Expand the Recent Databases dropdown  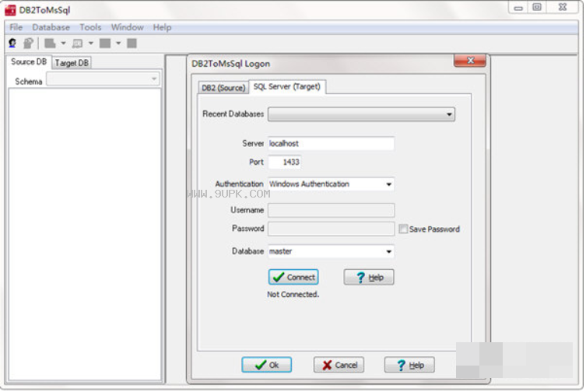[449, 114]
